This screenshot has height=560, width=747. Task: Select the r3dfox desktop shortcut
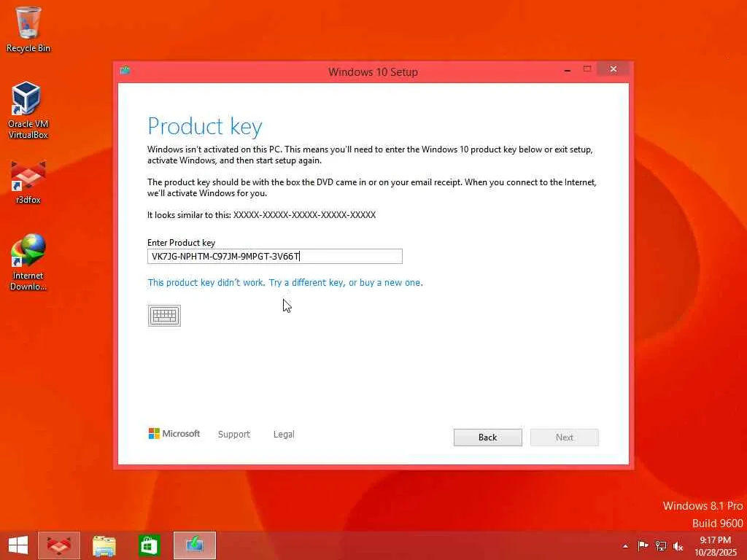(x=28, y=183)
